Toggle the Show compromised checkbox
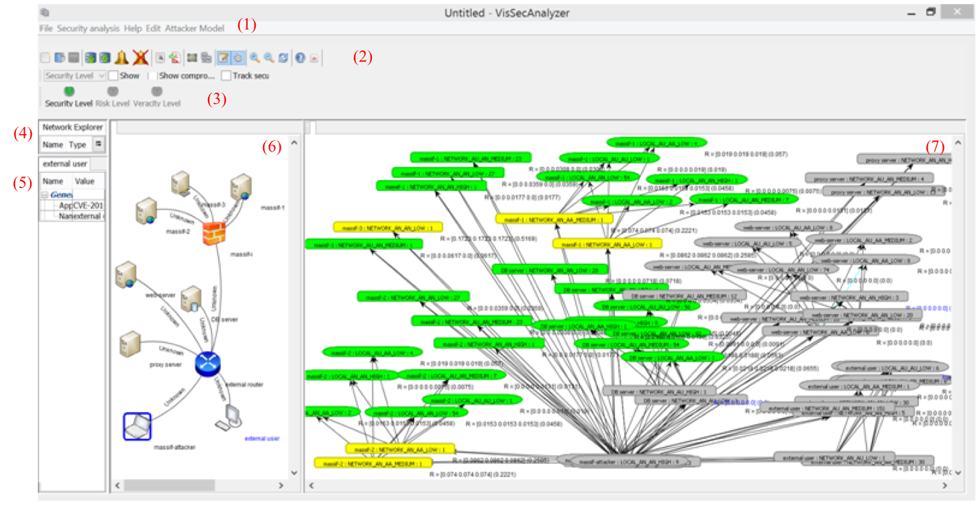 [153, 76]
